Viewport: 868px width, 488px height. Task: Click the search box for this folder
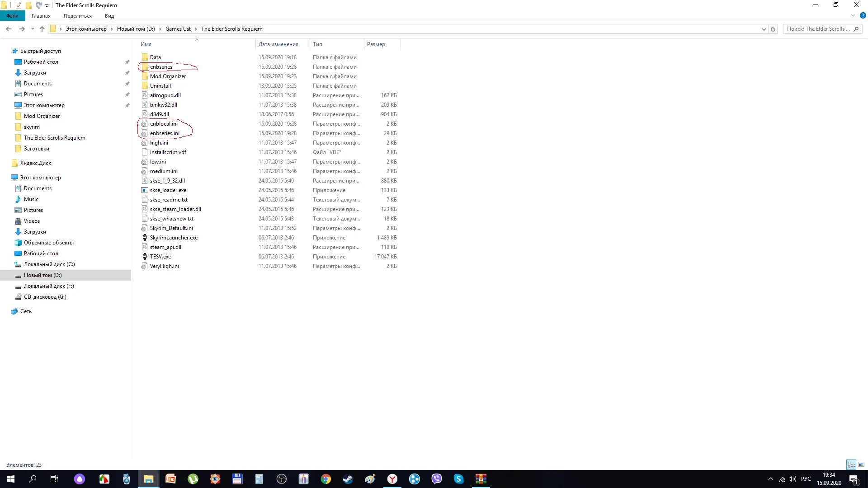point(818,29)
